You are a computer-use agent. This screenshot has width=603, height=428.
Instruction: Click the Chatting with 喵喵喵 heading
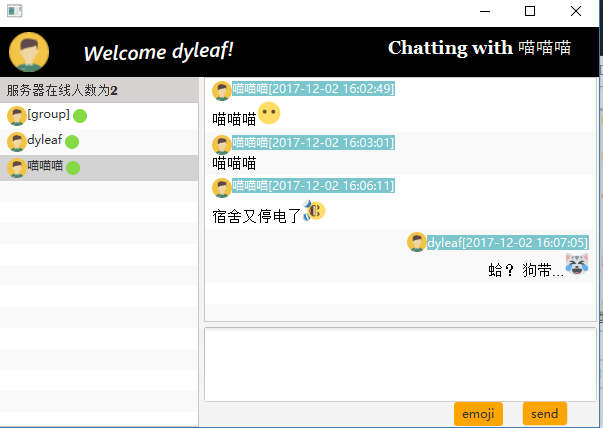point(479,48)
